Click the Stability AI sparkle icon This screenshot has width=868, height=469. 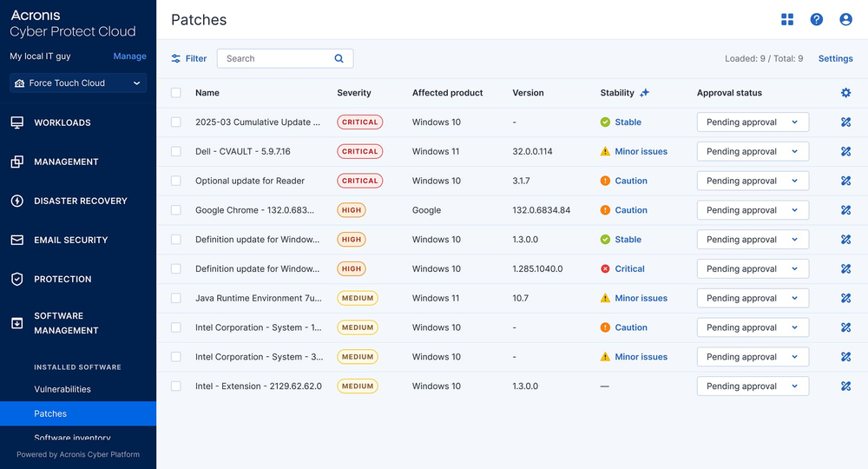pos(644,93)
